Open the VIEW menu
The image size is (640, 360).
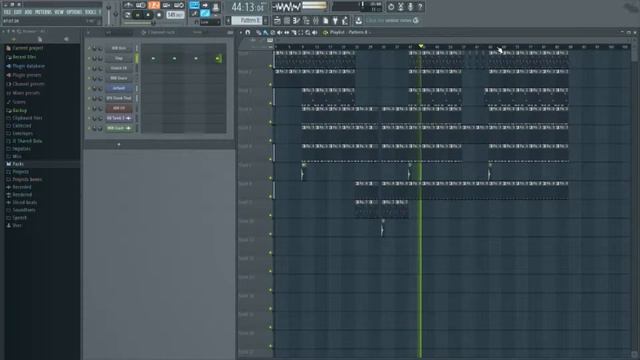59,12
